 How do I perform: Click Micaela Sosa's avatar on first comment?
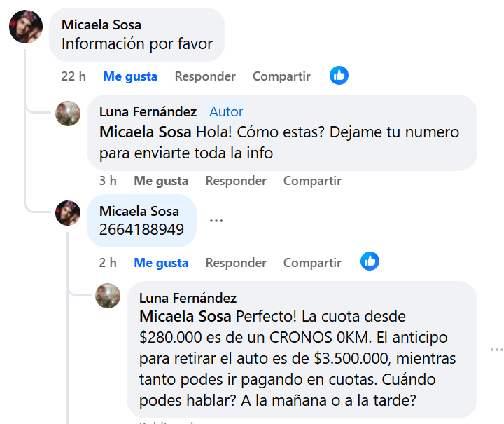coord(26,28)
